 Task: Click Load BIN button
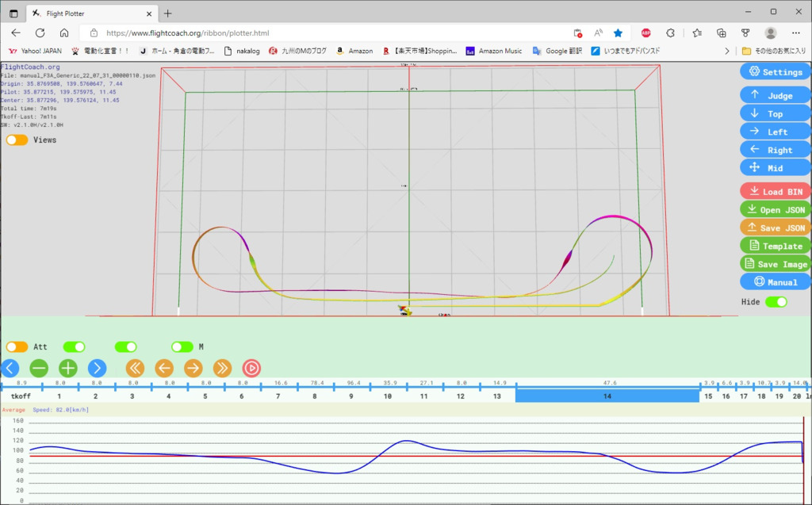pos(776,191)
